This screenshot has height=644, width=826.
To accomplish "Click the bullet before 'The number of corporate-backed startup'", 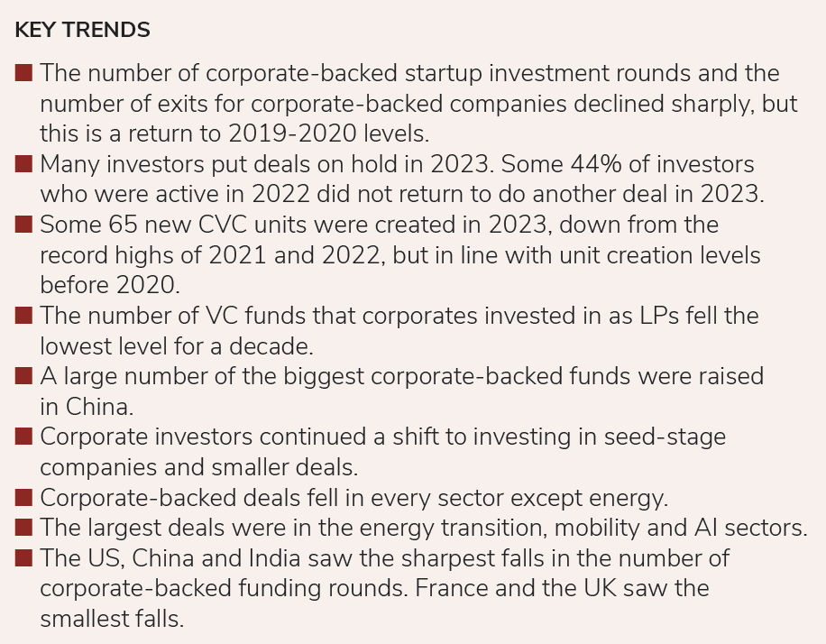I will tap(24, 73).
